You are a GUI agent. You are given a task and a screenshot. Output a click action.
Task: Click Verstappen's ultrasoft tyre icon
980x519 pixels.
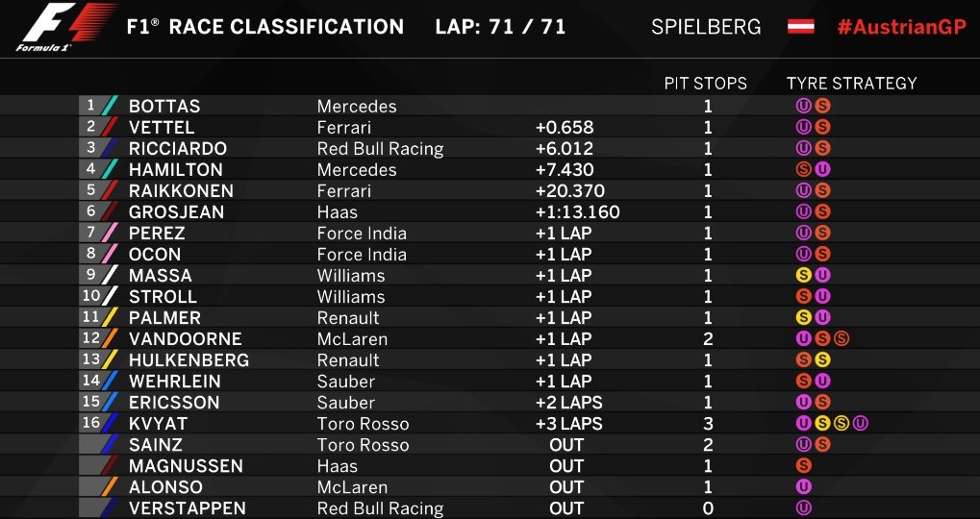[x=804, y=508]
